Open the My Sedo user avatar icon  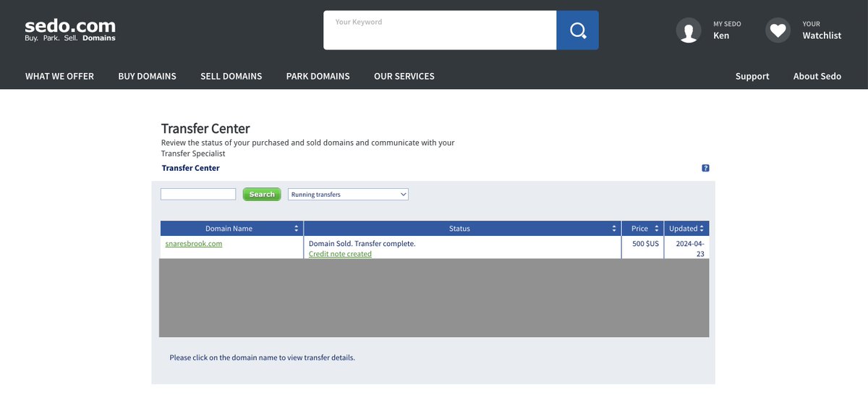click(x=689, y=30)
